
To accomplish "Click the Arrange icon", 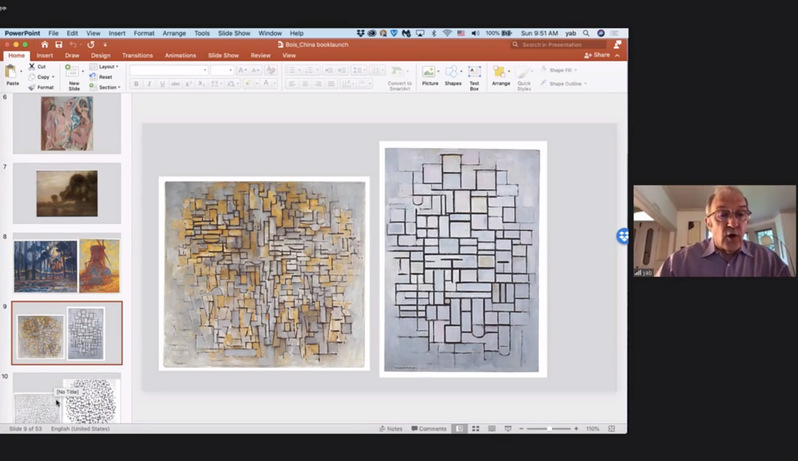I will [x=501, y=73].
